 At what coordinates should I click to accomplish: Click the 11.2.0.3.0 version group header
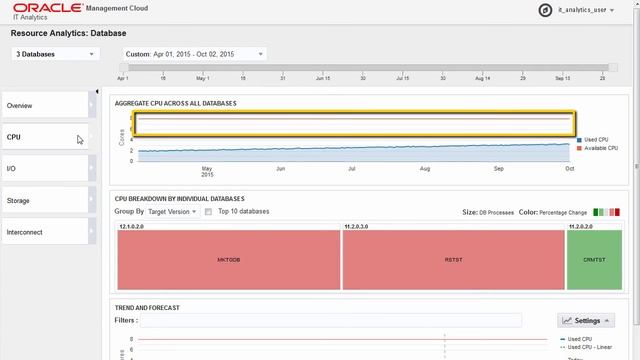[x=356, y=227]
